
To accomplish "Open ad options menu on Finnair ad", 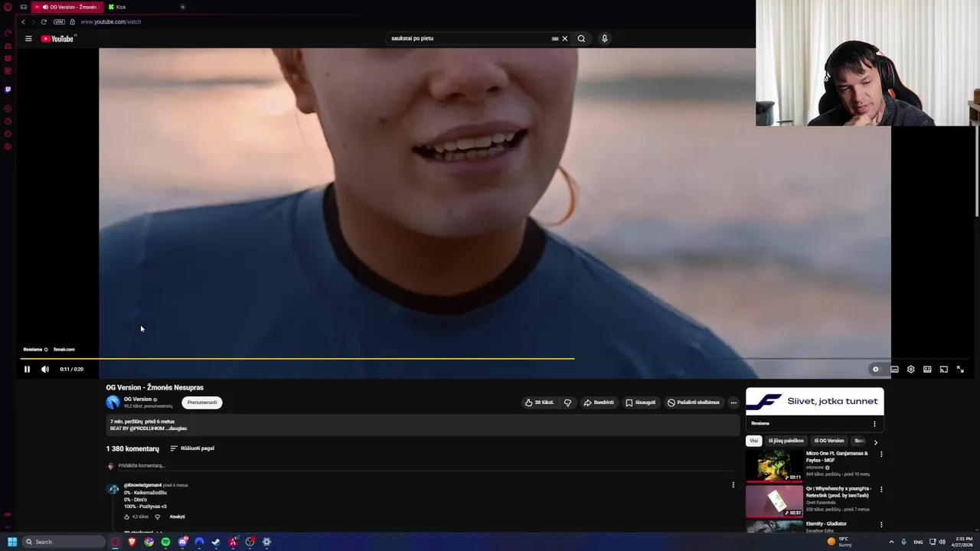I will (x=874, y=424).
